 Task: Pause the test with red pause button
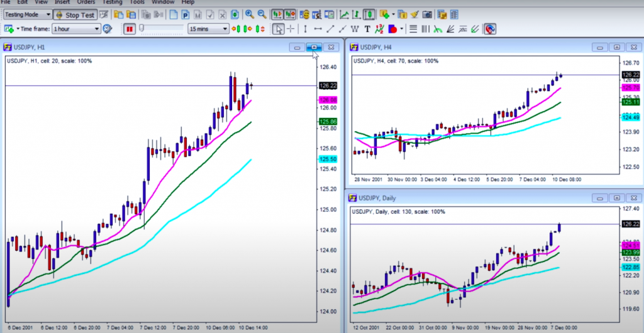point(130,29)
